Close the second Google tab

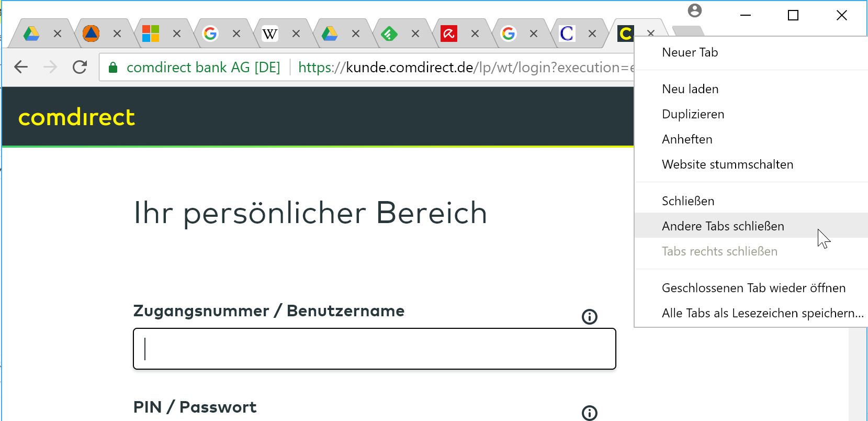point(534,34)
